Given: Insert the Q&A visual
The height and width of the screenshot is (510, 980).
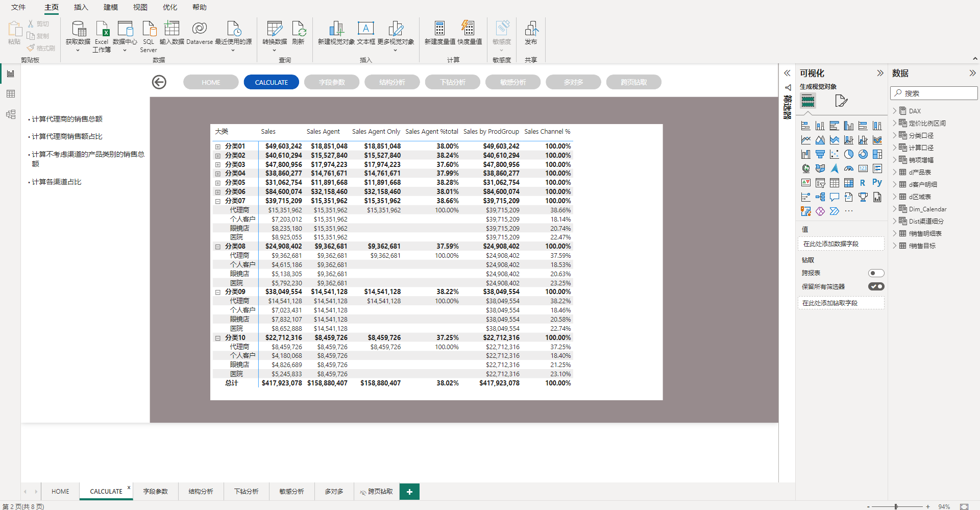Looking at the screenshot, I should pos(835,197).
